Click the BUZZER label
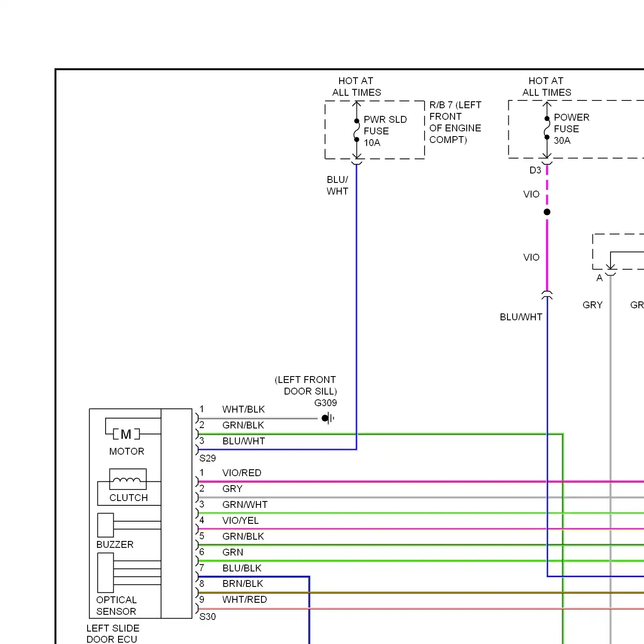 click(x=115, y=544)
